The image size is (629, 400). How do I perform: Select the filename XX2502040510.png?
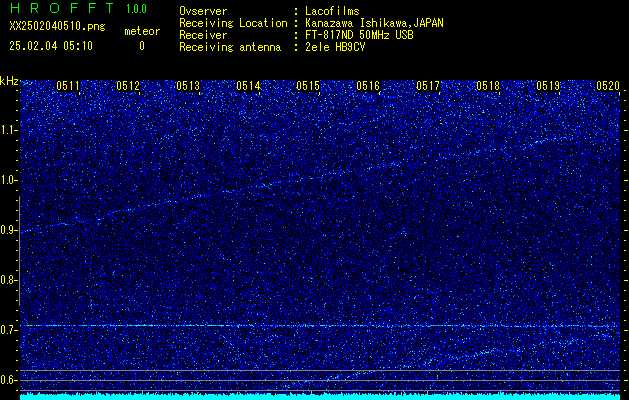[57, 26]
